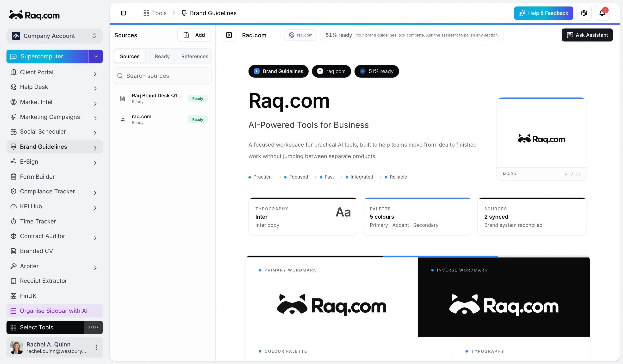Click the raq.com source favicon
The width and height of the screenshot is (623, 364).
tap(123, 119)
